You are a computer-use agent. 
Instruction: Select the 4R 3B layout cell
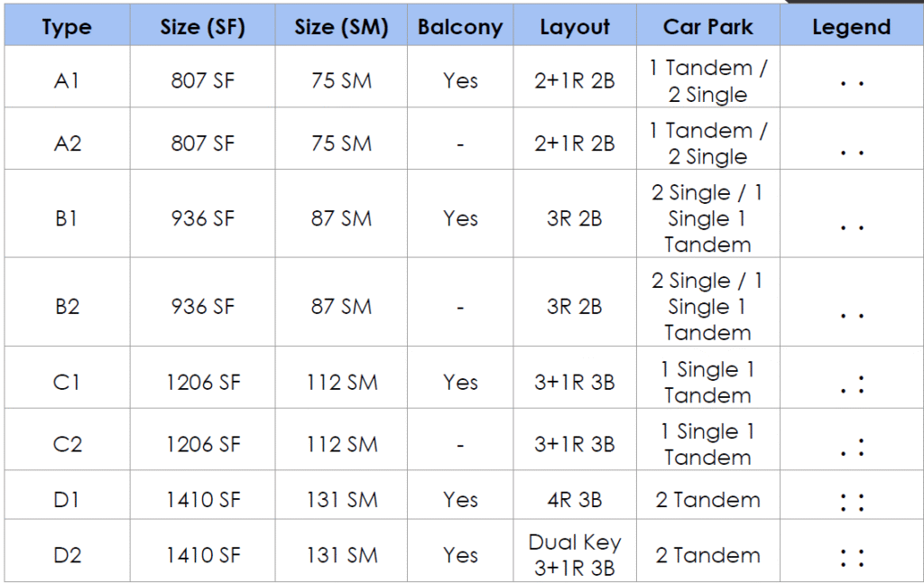[x=575, y=500]
